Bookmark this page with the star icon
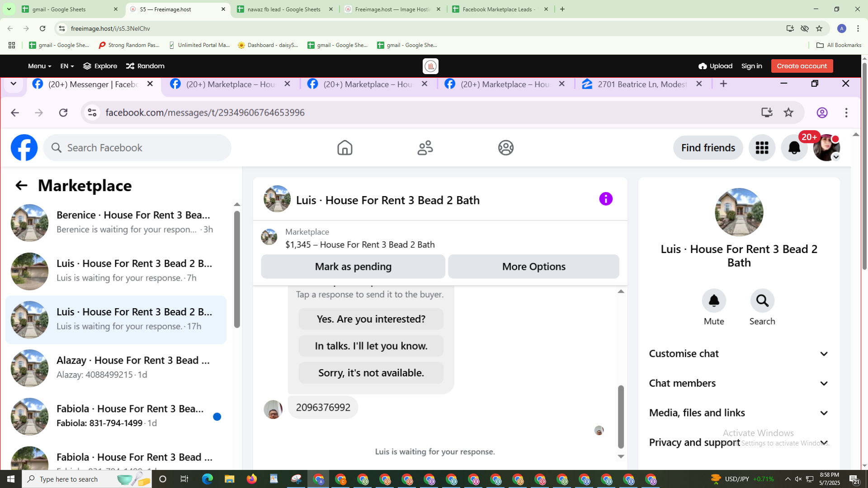 819,28
